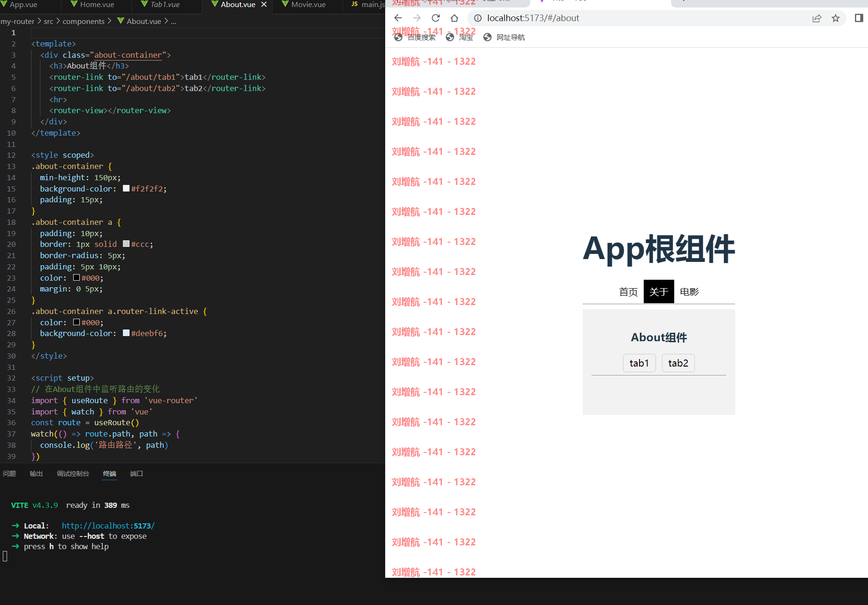Click the '<router-view></router-view>' line

pyautogui.click(x=110, y=110)
